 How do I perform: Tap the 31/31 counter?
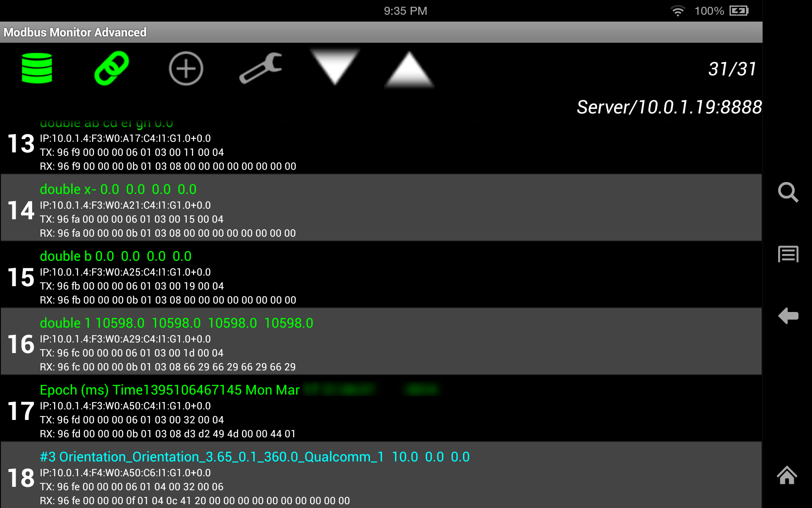click(732, 69)
